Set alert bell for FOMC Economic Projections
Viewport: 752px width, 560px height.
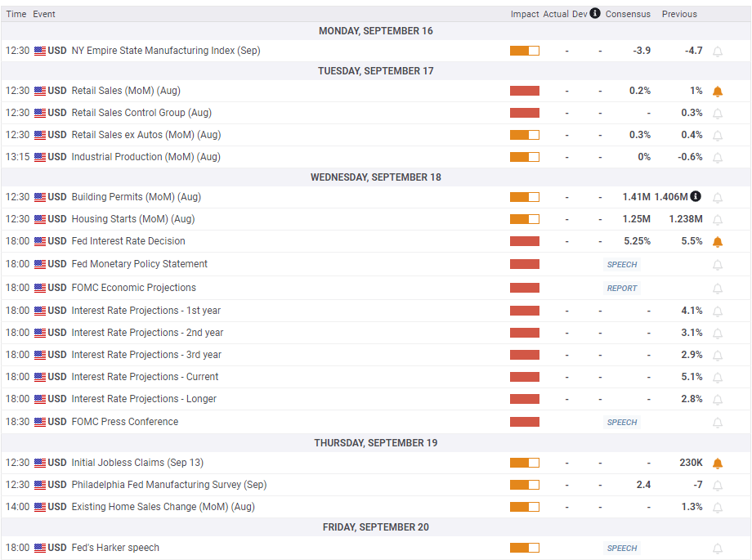[x=718, y=289]
